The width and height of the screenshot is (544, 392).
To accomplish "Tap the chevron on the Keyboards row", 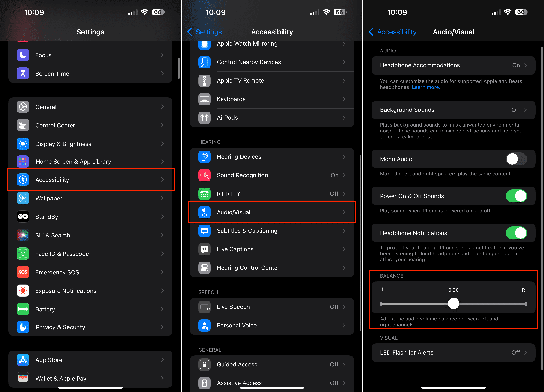I will click(344, 99).
